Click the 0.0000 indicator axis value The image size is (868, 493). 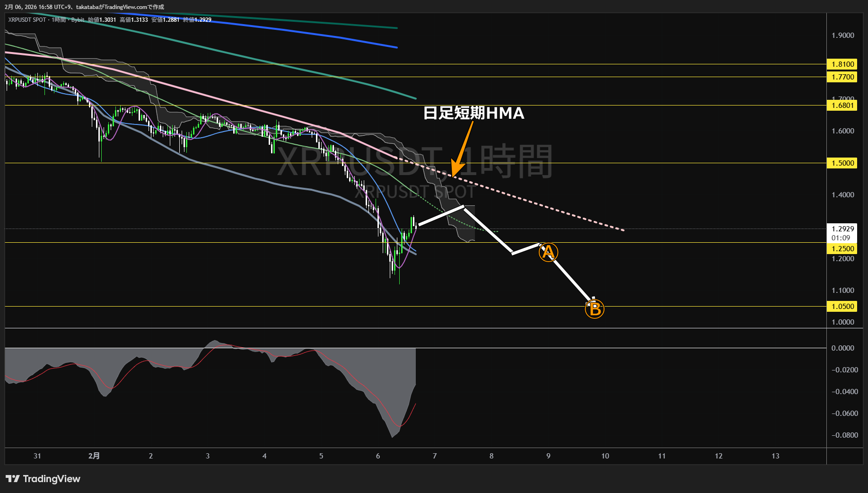pyautogui.click(x=843, y=348)
